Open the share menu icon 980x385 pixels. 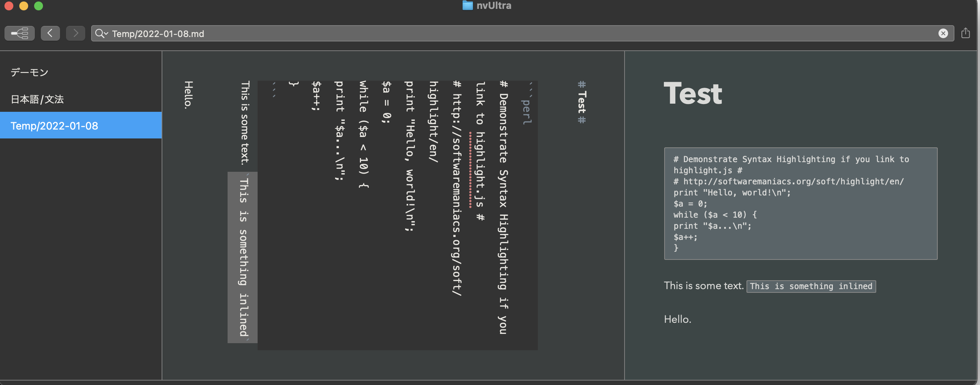(965, 33)
